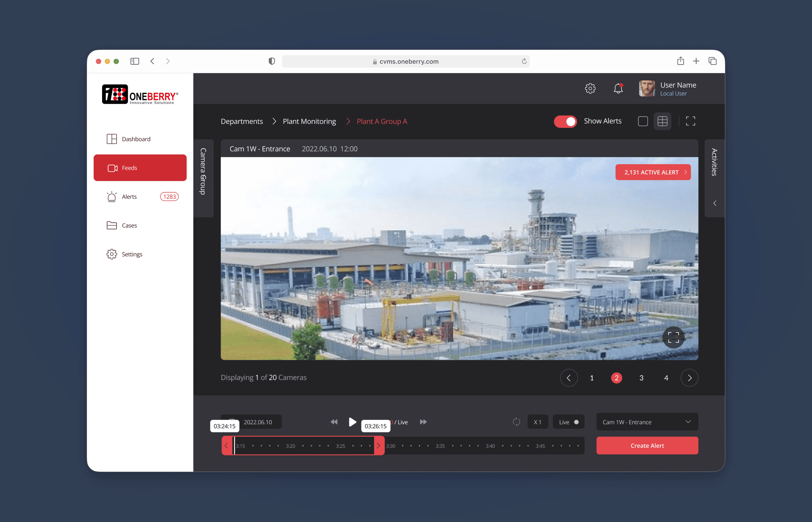Select camera page 3
This screenshot has height=522, width=812.
tap(641, 378)
